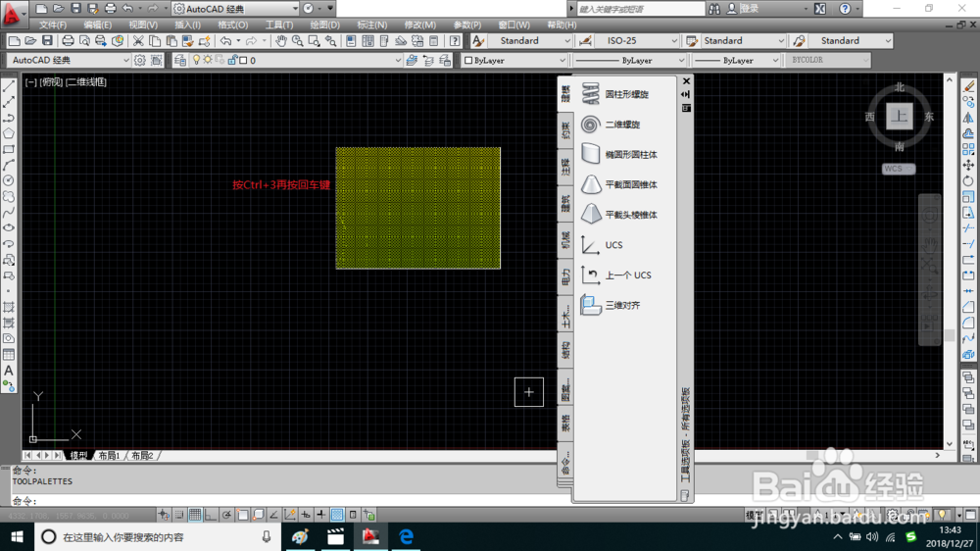The height and width of the screenshot is (551, 980).
Task: Open the Help question mark icon
Action: (x=455, y=41)
